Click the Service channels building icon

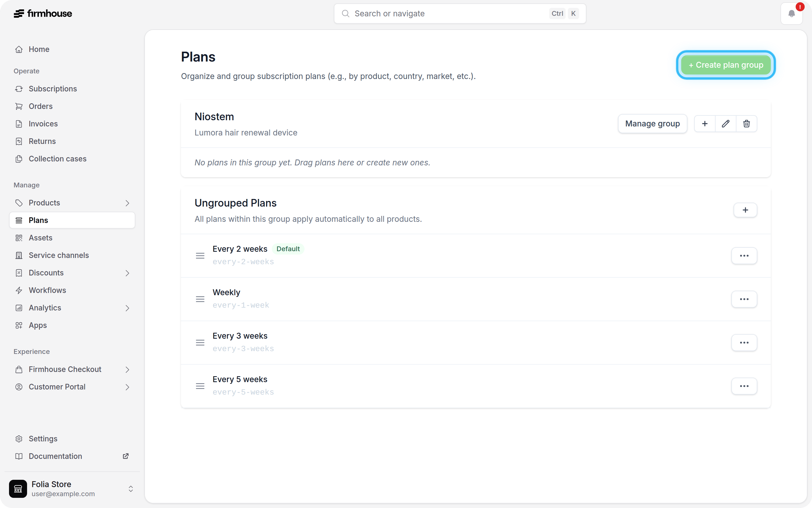(x=19, y=255)
